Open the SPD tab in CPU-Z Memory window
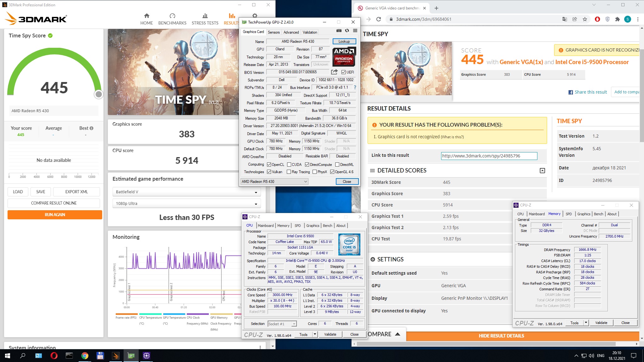The height and width of the screenshot is (362, 644). coord(569,214)
